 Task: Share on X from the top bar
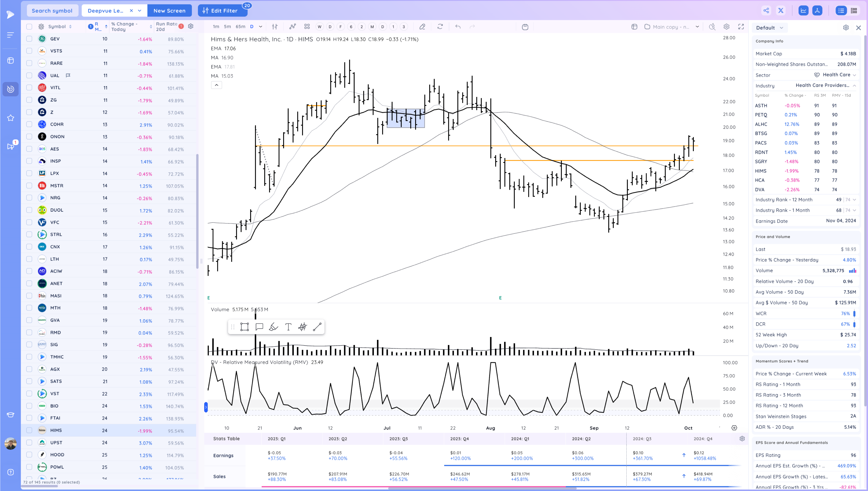click(x=781, y=10)
